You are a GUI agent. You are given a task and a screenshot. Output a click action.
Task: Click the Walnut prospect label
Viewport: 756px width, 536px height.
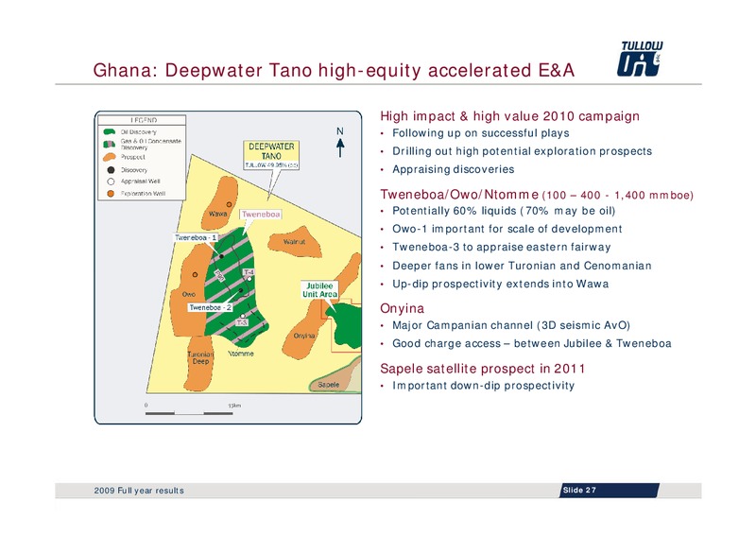point(294,242)
